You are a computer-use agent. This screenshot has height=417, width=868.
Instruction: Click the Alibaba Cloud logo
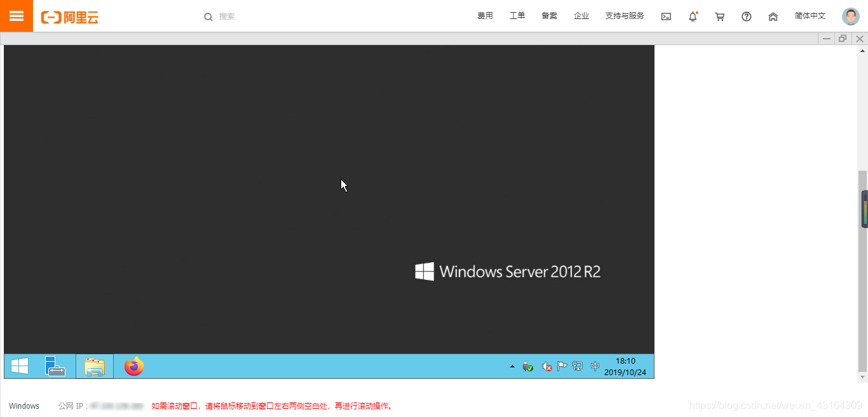point(70,17)
